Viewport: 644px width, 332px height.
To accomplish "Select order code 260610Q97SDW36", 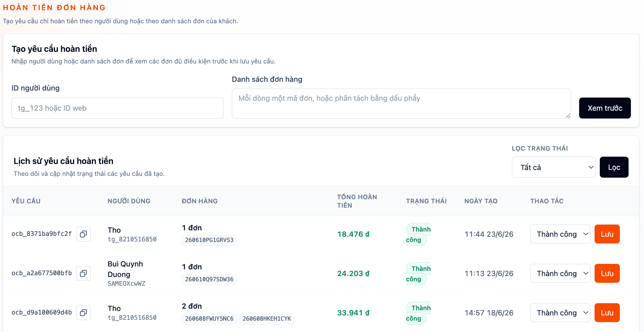I will [x=209, y=280].
